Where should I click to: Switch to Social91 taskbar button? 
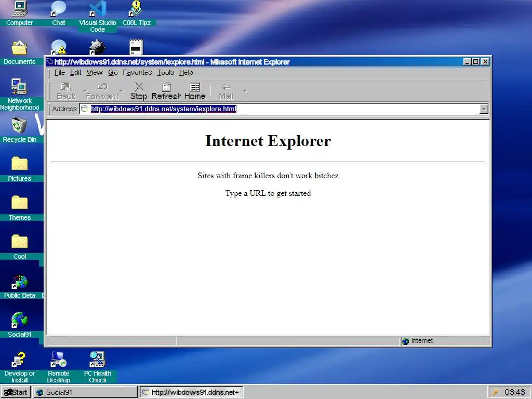(x=86, y=392)
